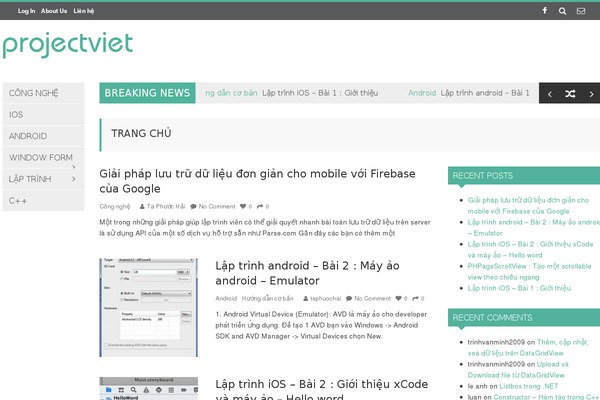
Task: Click author icon beside Tạ Phước Hải
Action: click(142, 207)
